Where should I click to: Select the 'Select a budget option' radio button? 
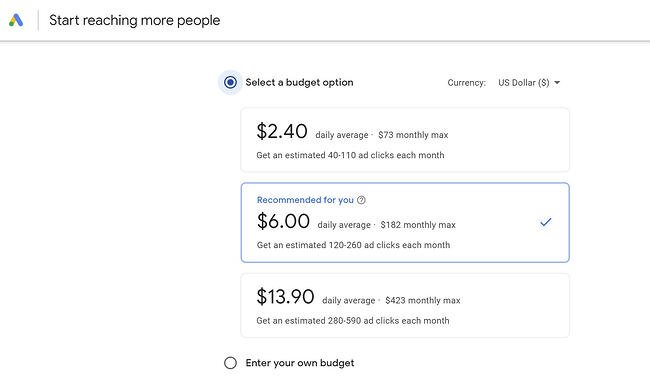[230, 82]
